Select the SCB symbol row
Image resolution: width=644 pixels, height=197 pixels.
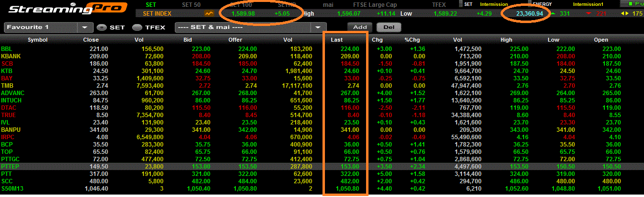click(x=7, y=64)
